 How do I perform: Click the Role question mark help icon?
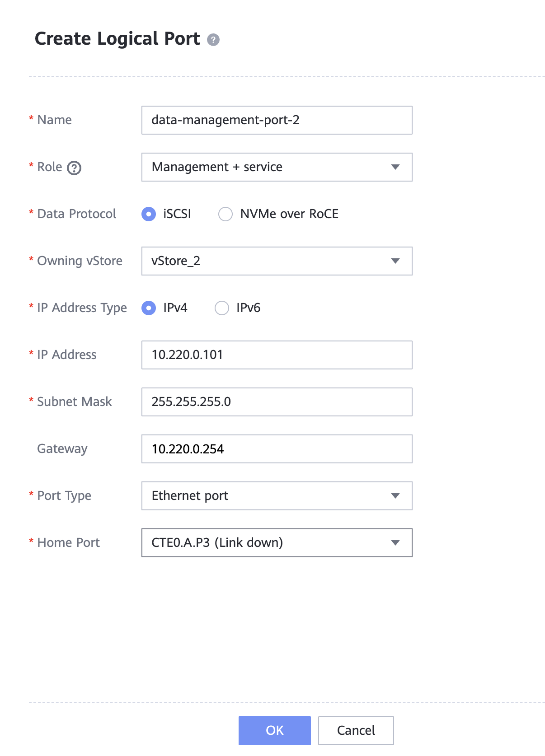[74, 168]
